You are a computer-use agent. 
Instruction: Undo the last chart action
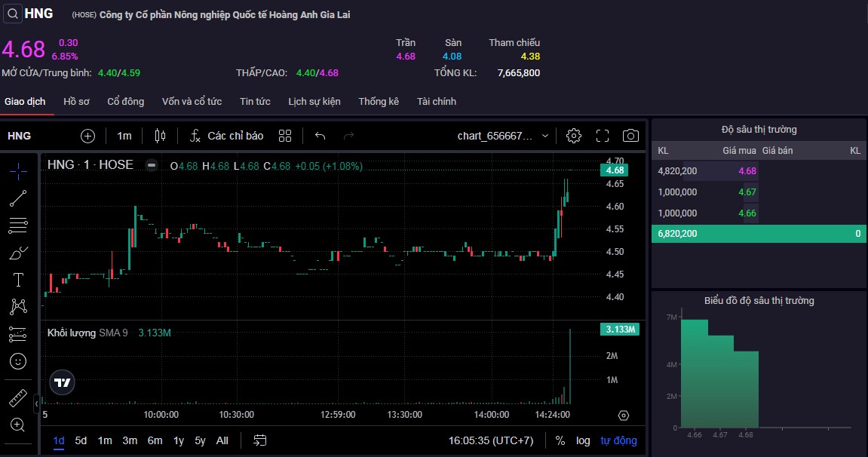click(x=320, y=136)
